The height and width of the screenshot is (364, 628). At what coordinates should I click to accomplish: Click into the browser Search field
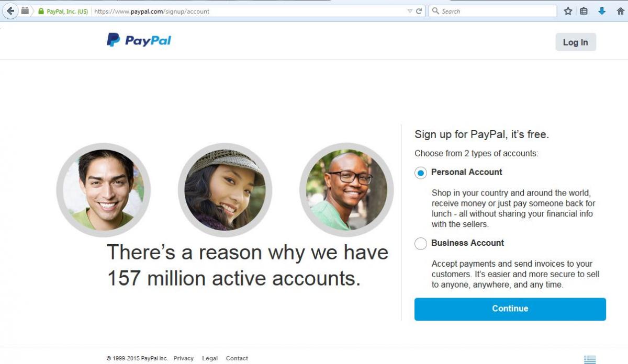(493, 11)
